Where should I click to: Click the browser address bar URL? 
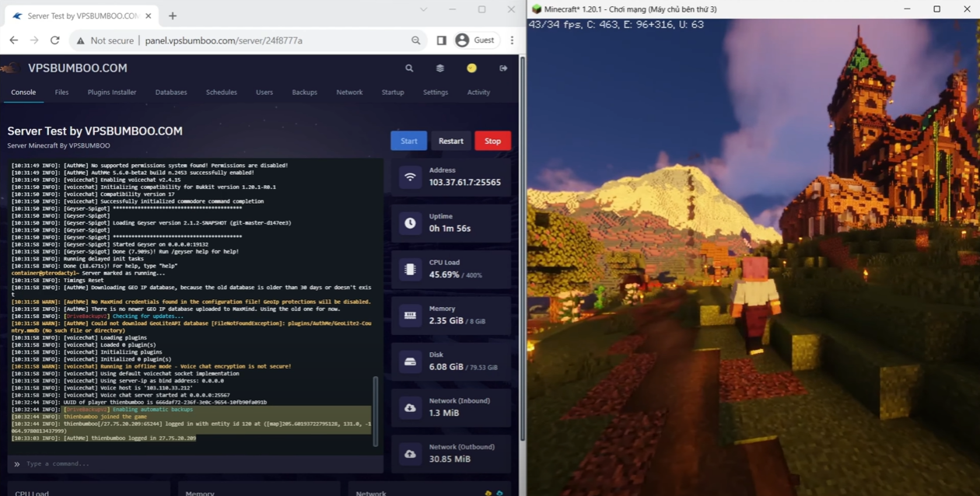click(x=223, y=40)
